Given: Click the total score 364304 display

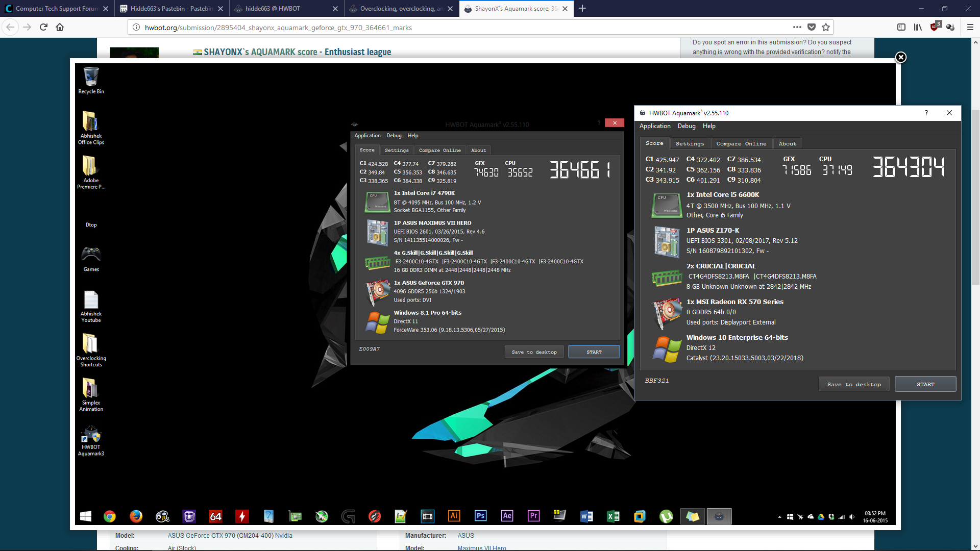Looking at the screenshot, I should 908,167.
